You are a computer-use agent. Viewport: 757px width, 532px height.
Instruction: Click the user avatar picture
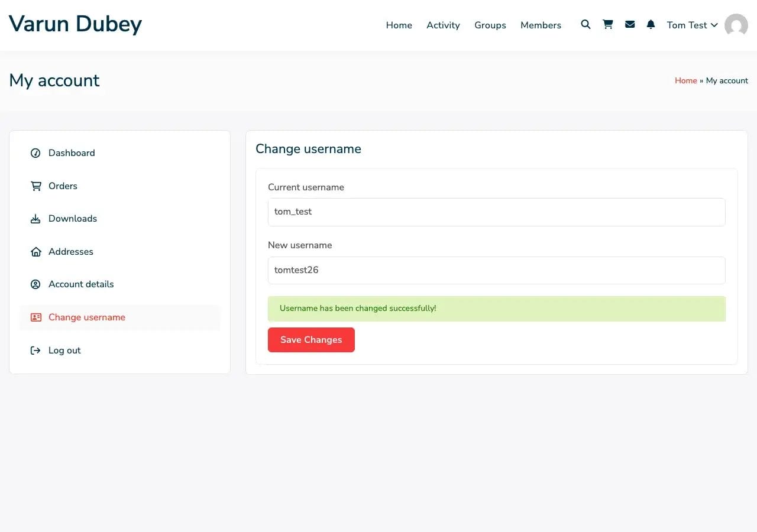736,25
